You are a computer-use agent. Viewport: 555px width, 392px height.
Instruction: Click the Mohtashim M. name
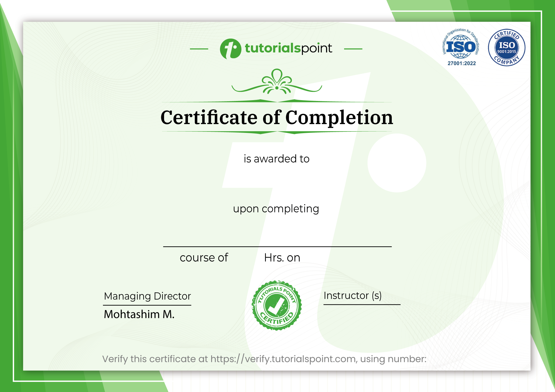pyautogui.click(x=139, y=314)
